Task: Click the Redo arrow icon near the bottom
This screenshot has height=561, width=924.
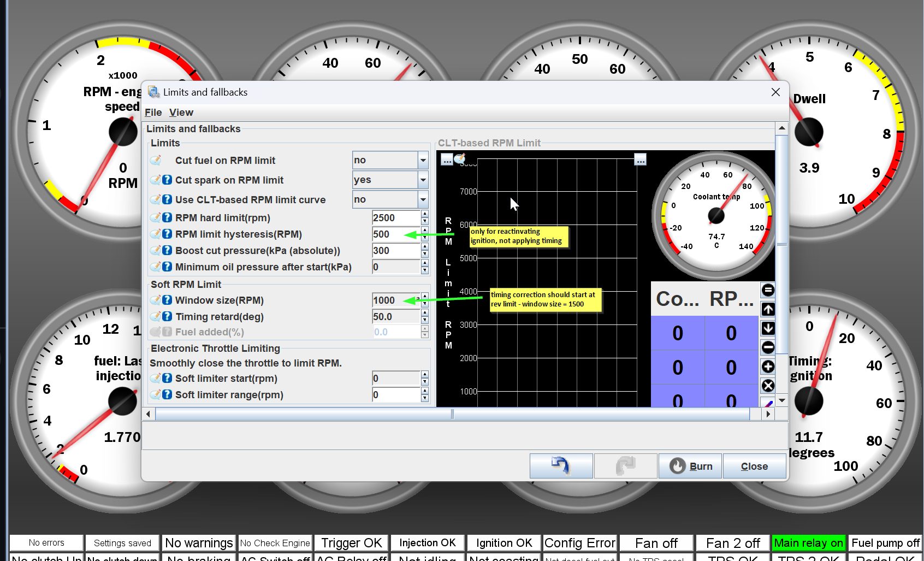Action: coord(625,465)
